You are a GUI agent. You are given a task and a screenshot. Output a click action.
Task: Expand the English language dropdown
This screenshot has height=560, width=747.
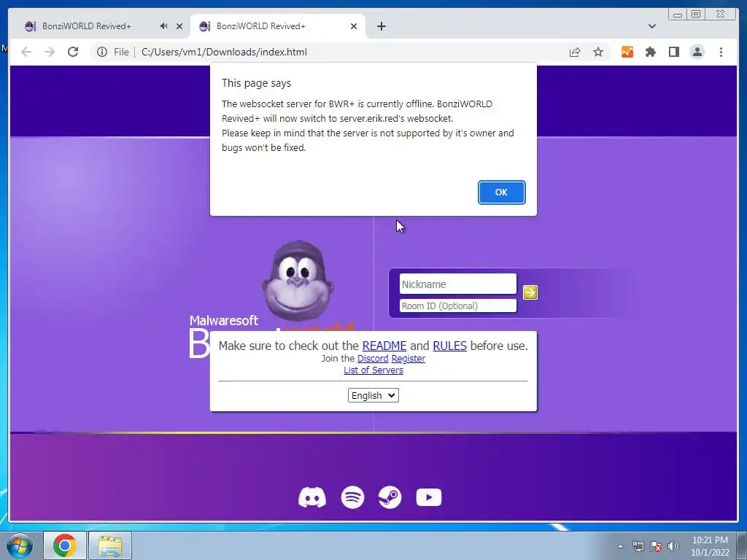(373, 395)
